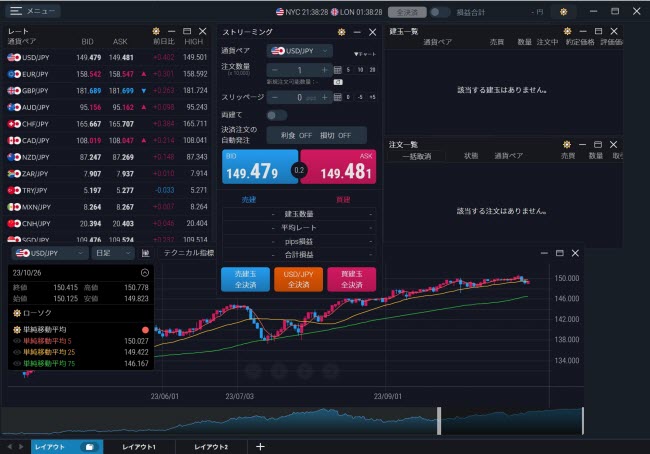The width and height of the screenshot is (650, 454).
Task: Click the save icon on レイアウト tab
Action: 89,447
